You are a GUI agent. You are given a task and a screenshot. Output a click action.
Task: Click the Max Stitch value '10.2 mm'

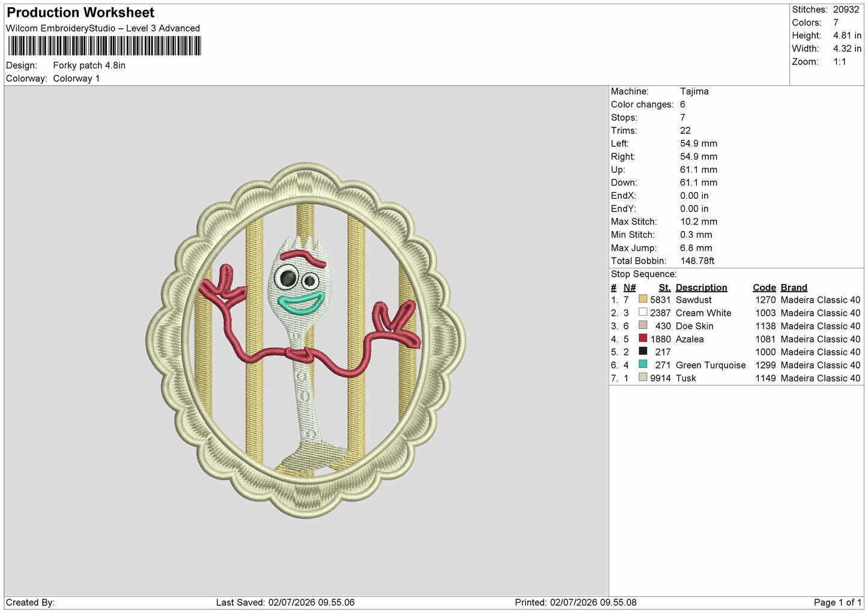(698, 222)
